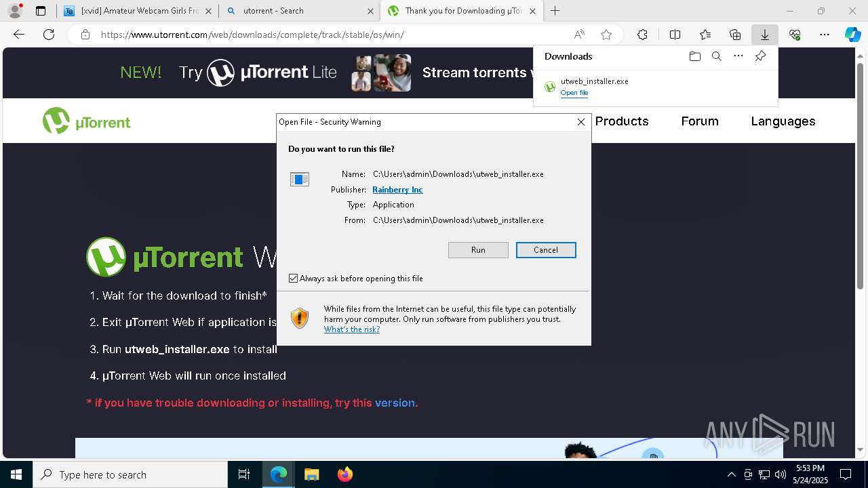Click the Try µTorrent Lite banner
The height and width of the screenshot is (488, 868).
(258, 73)
